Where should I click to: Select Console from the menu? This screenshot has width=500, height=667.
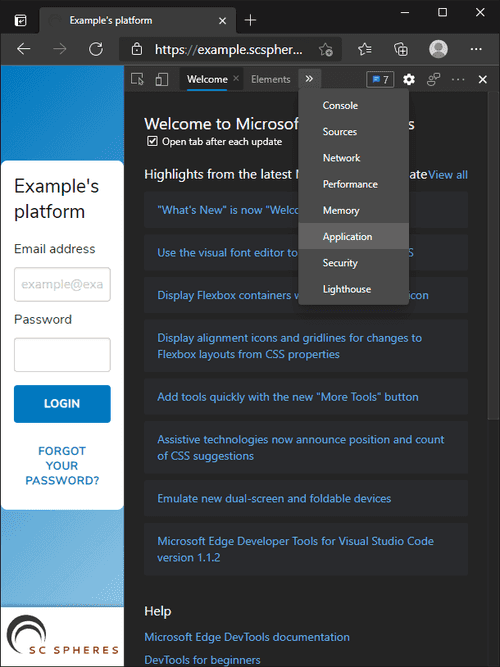pyautogui.click(x=354, y=105)
